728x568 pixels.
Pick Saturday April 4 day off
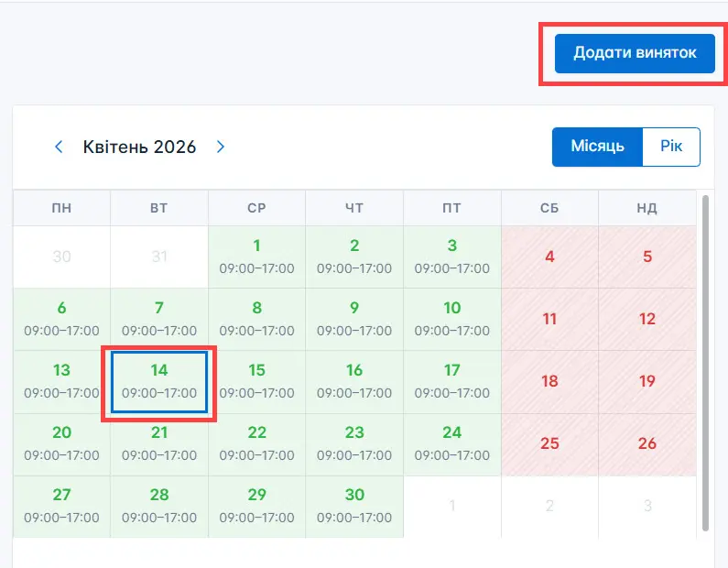point(549,257)
